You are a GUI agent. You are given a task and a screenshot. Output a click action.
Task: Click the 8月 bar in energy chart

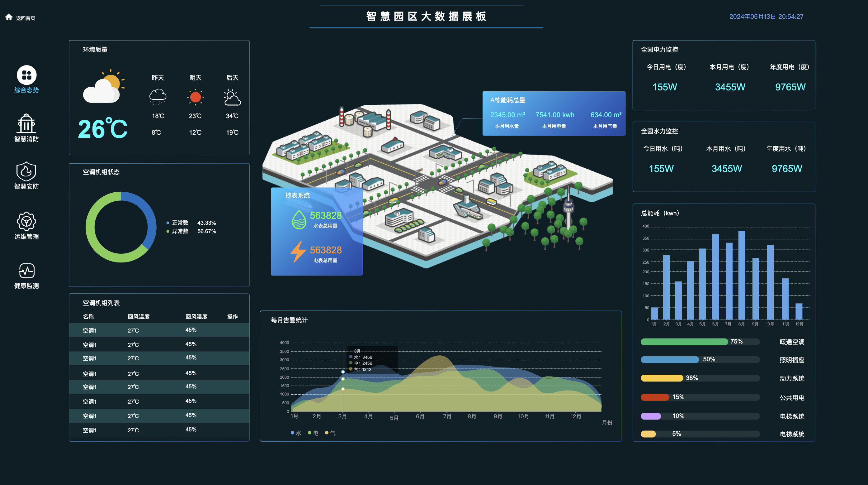coord(741,275)
